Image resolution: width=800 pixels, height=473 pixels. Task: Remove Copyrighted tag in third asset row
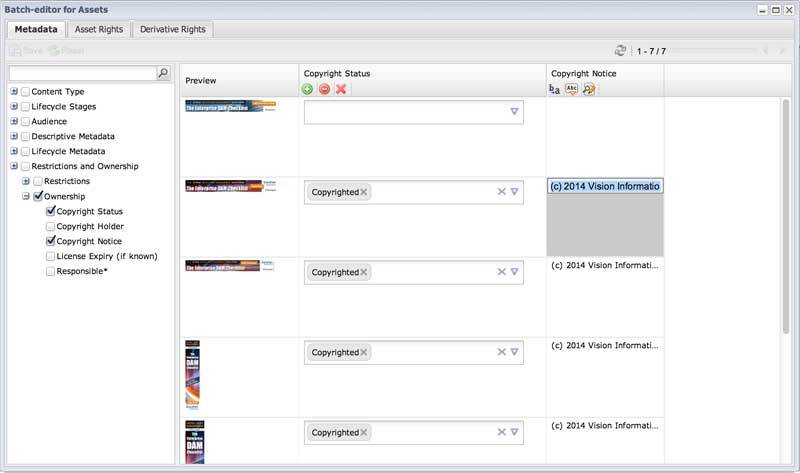click(364, 272)
